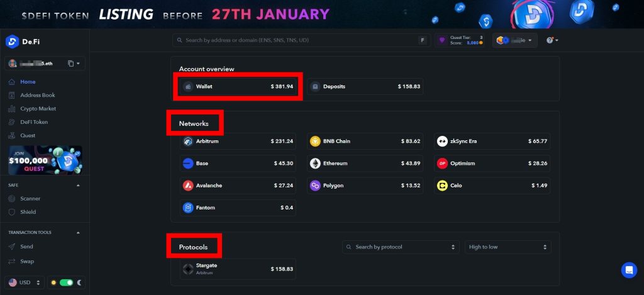Click the copy address icon beside wallet name

(x=70, y=64)
